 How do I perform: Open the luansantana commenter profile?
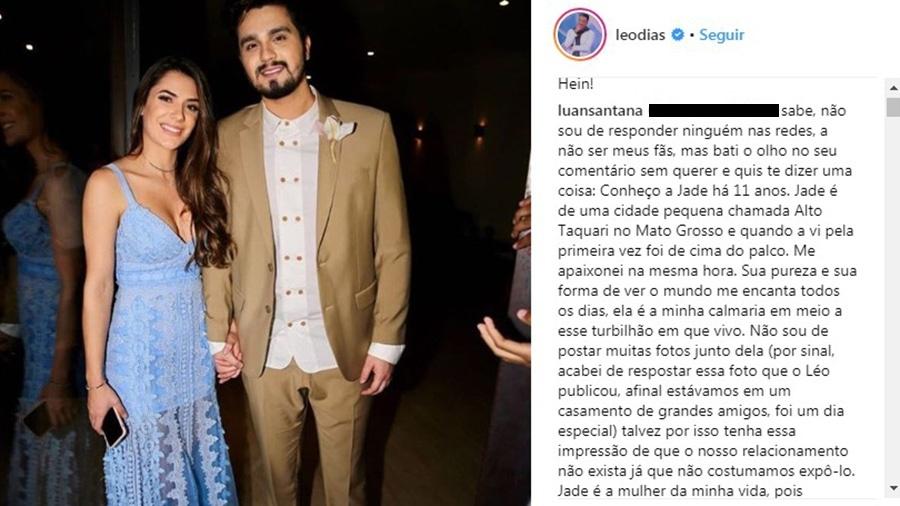click(599, 110)
